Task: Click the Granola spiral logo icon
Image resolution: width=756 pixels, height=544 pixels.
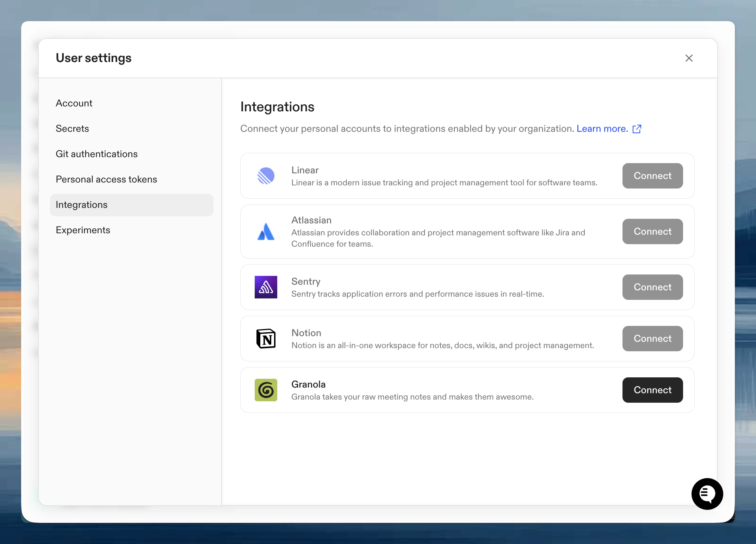Action: point(266,390)
